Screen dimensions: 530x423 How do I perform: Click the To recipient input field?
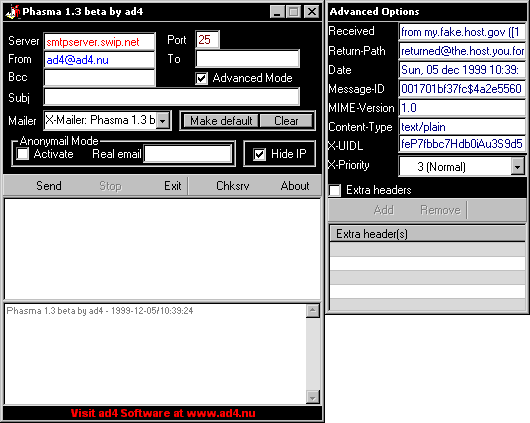coord(247,59)
